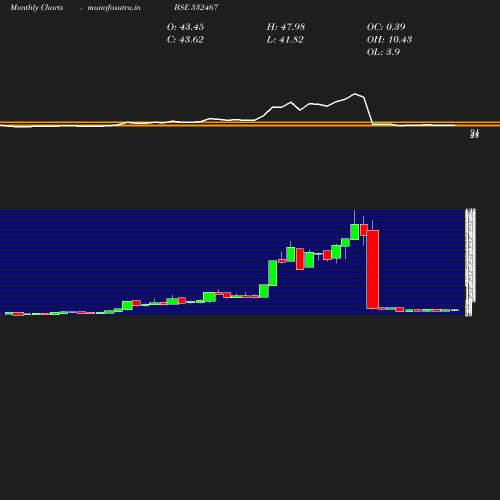500x500 pixels.
Task: Click the price axis scale beside the candlestick chart
Action: point(470,262)
